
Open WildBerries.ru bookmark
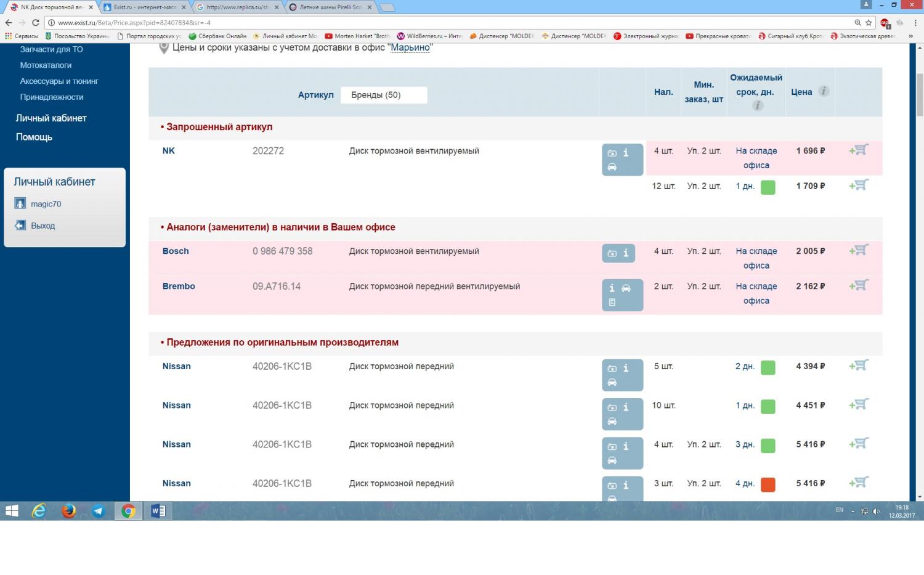pyautogui.click(x=430, y=36)
